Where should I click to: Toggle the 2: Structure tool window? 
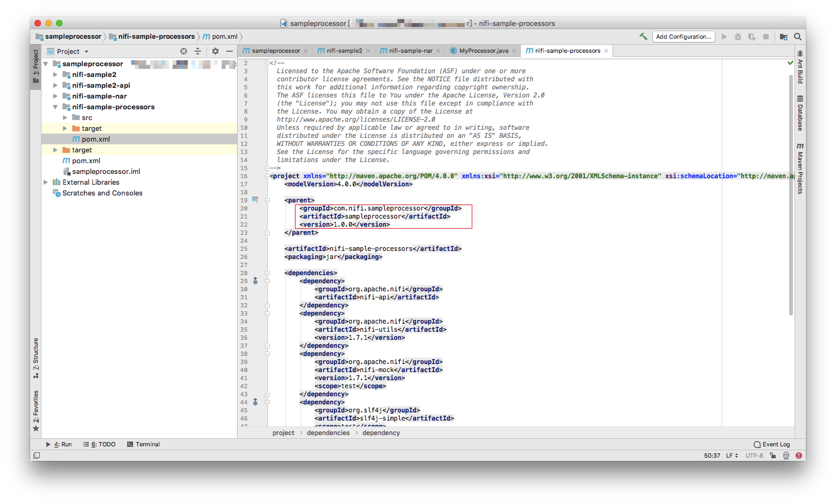36,358
